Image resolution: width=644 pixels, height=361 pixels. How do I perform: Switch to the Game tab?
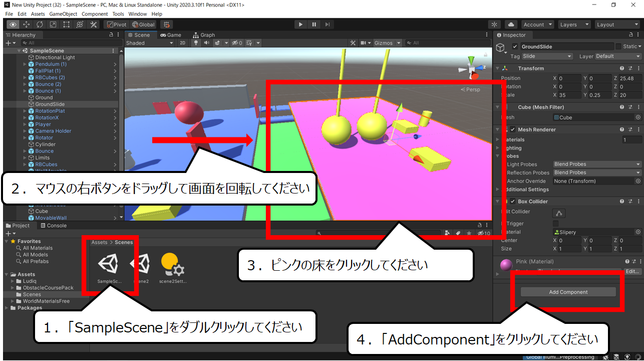[x=171, y=35]
